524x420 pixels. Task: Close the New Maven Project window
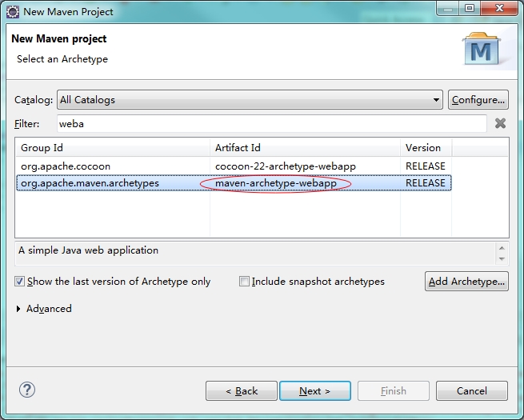pyautogui.click(x=499, y=8)
